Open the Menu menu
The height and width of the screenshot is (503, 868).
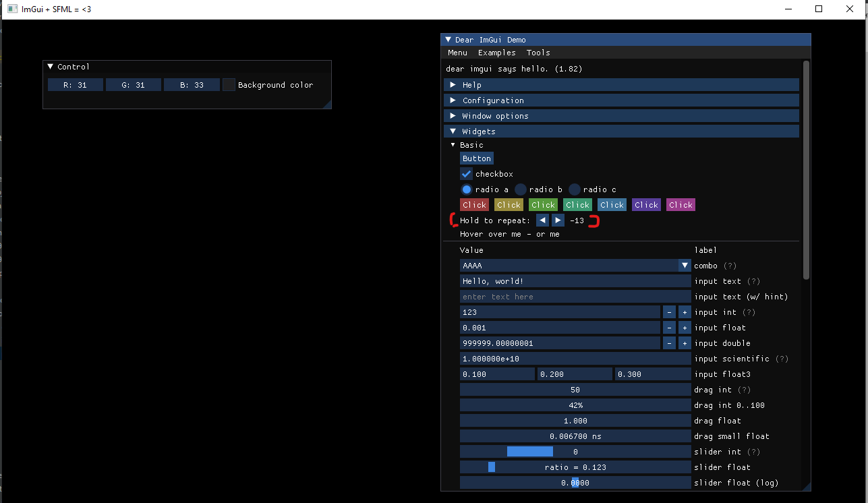pos(457,53)
